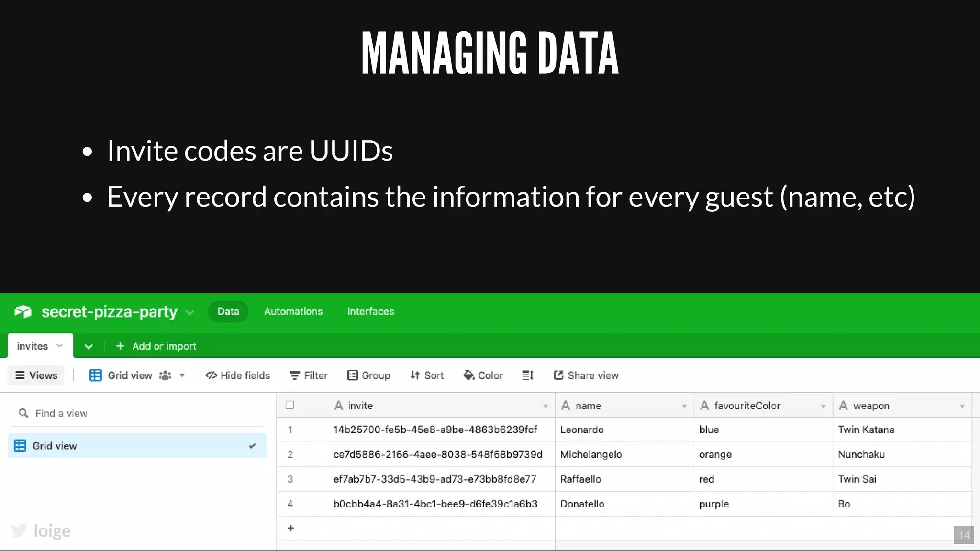Click the name column header

tap(624, 406)
